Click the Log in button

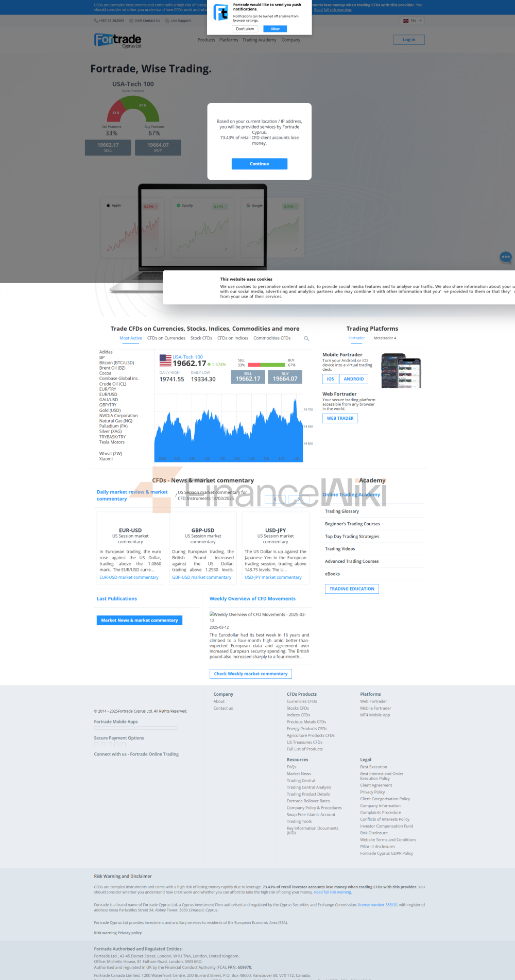click(409, 40)
